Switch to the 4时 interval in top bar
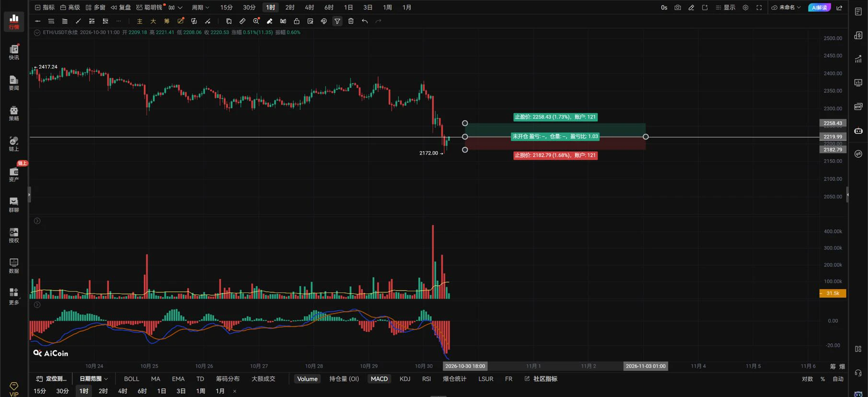Image resolution: width=868 pixels, height=397 pixels. (x=310, y=8)
